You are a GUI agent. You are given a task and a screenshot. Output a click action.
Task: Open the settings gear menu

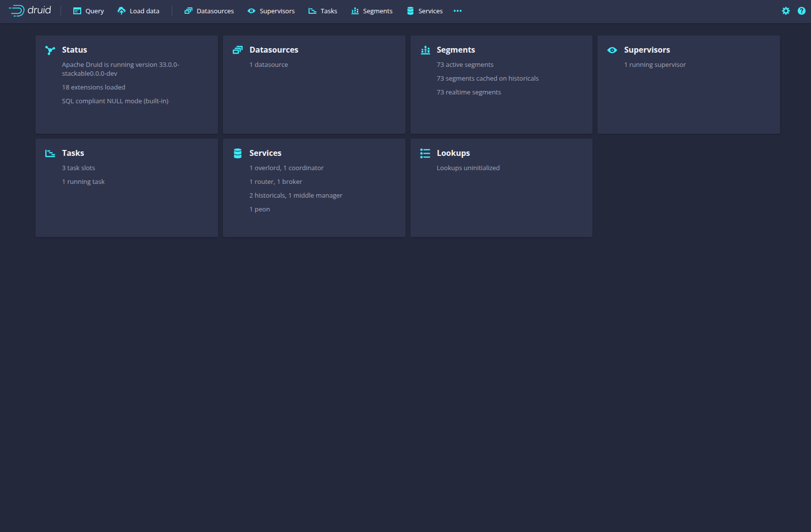coord(785,11)
